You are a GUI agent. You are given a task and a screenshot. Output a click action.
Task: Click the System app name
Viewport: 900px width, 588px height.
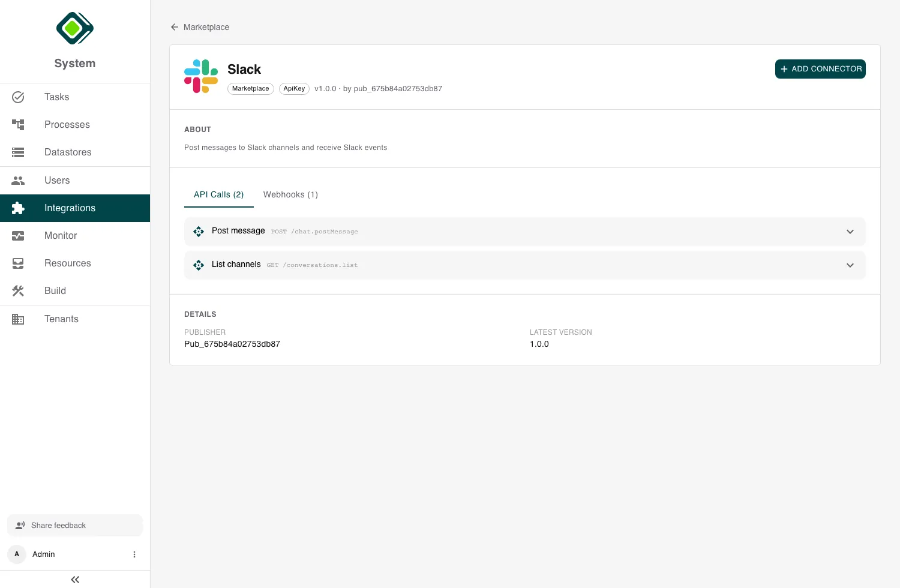pos(75,64)
